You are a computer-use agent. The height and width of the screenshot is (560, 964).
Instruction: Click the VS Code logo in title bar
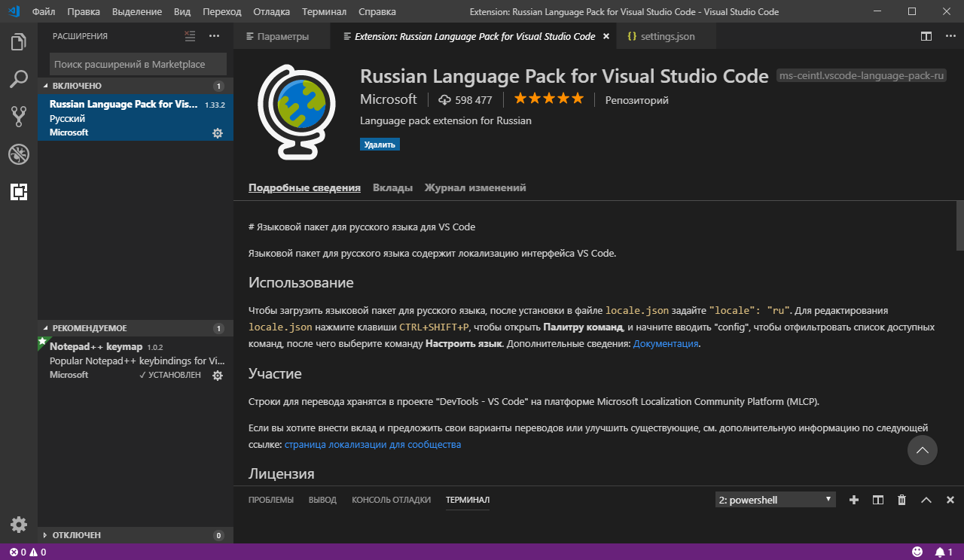coord(13,12)
